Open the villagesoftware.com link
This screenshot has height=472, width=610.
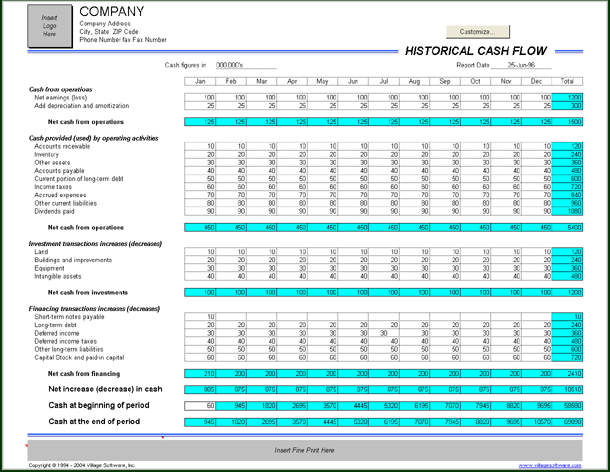click(x=550, y=465)
